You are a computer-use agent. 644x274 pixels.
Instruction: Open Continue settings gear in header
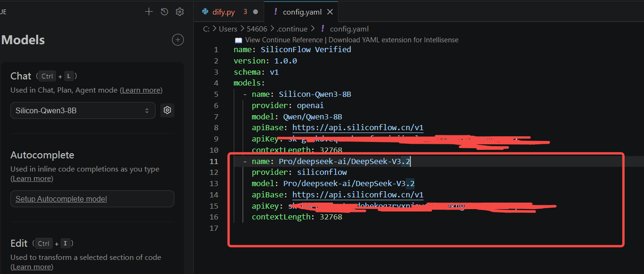click(180, 12)
